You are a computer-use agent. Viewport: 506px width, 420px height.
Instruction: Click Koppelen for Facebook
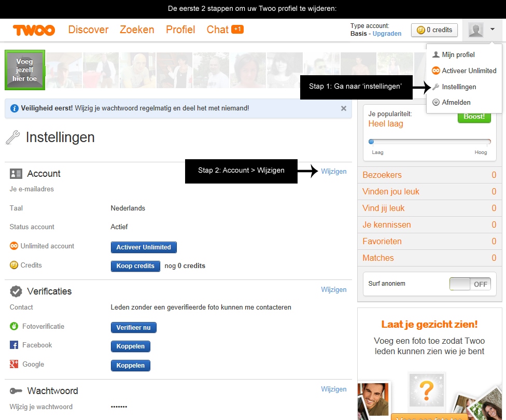tap(130, 346)
